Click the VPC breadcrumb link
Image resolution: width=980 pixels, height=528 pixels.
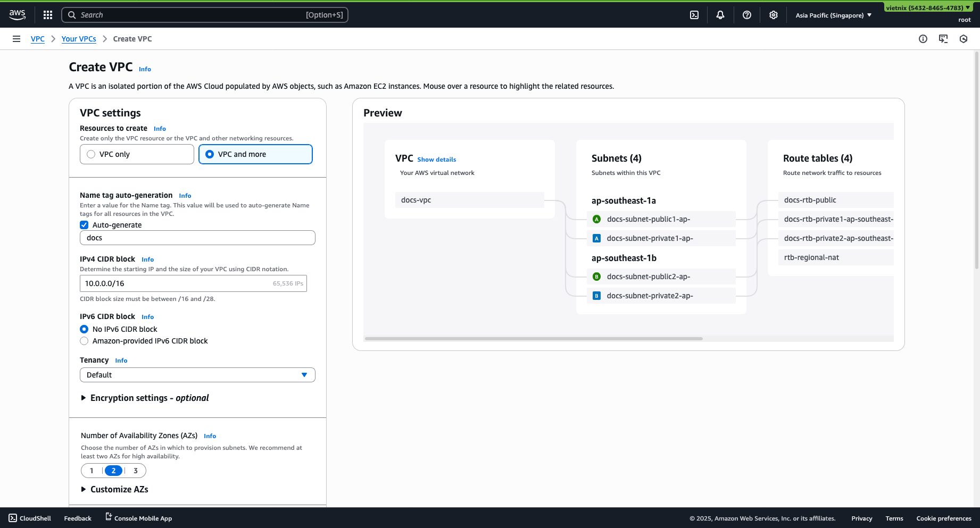coord(37,38)
